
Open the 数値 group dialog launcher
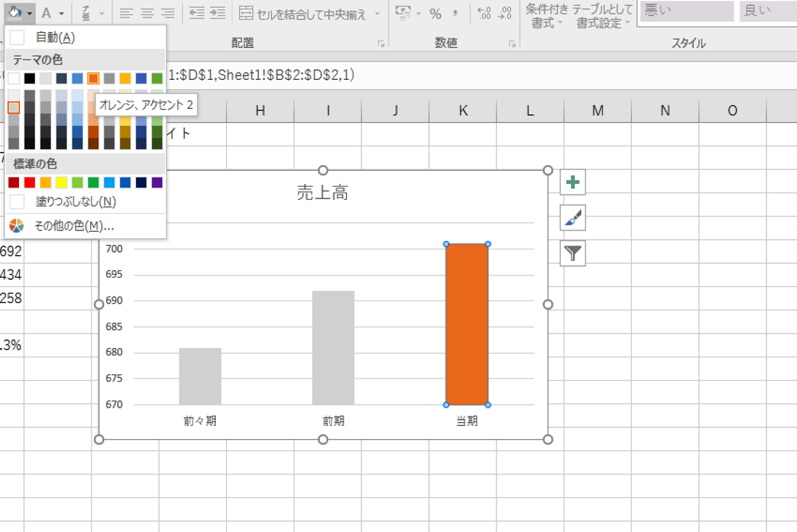tap(513, 44)
